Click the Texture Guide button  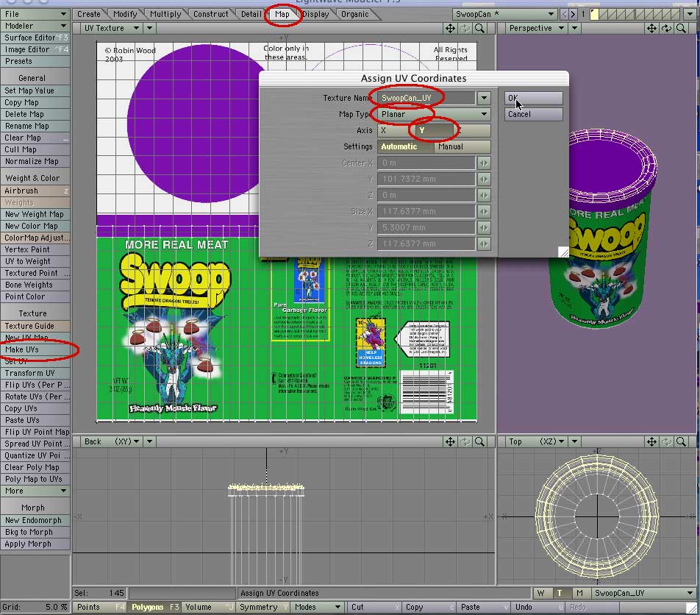point(35,326)
